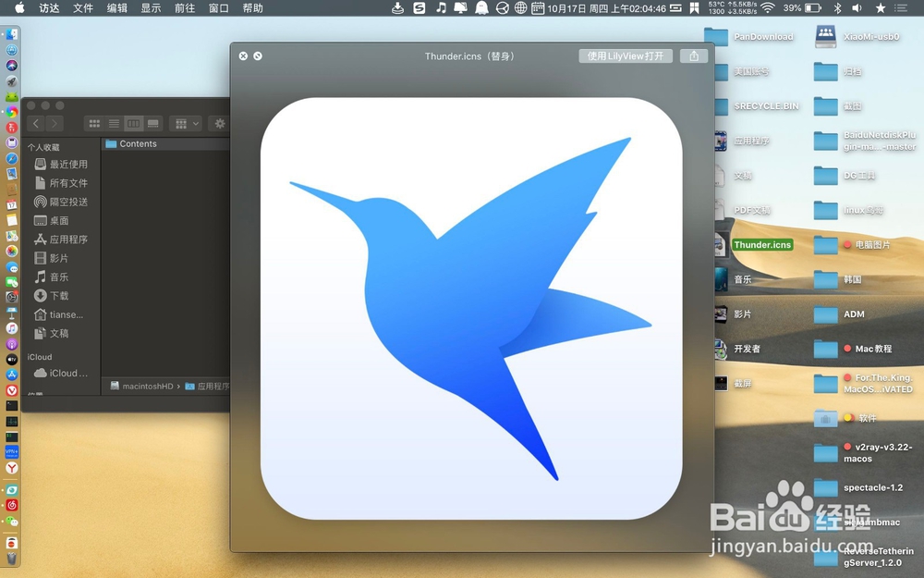Click the battery status icon
The width and height of the screenshot is (924, 578).
[x=813, y=8]
